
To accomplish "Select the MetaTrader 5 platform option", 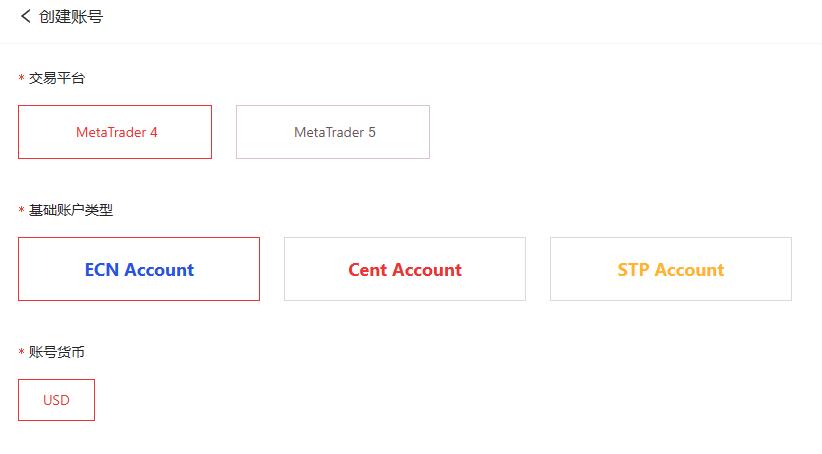I will click(x=333, y=132).
